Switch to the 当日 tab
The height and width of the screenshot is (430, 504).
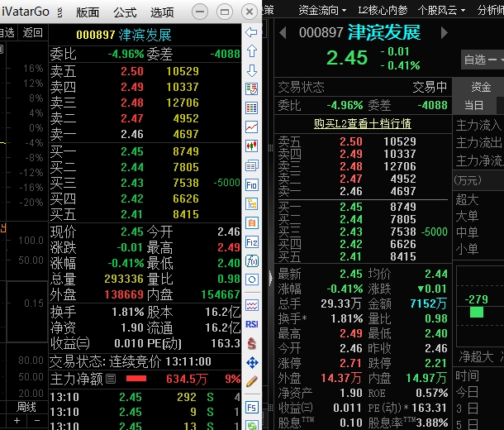473,105
